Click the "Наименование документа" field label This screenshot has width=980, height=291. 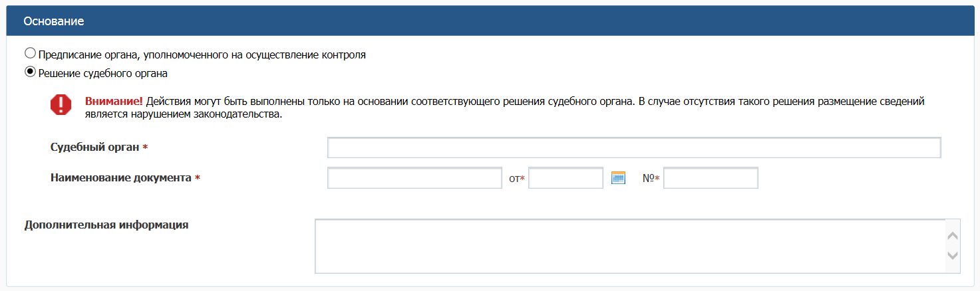coord(121,178)
